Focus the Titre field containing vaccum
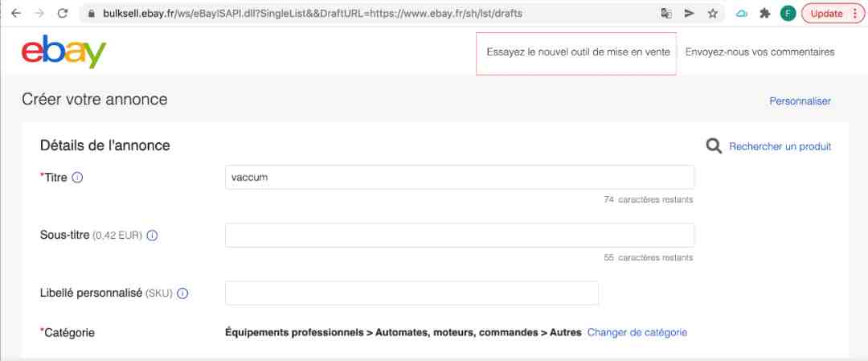The width and height of the screenshot is (868, 361). [460, 177]
